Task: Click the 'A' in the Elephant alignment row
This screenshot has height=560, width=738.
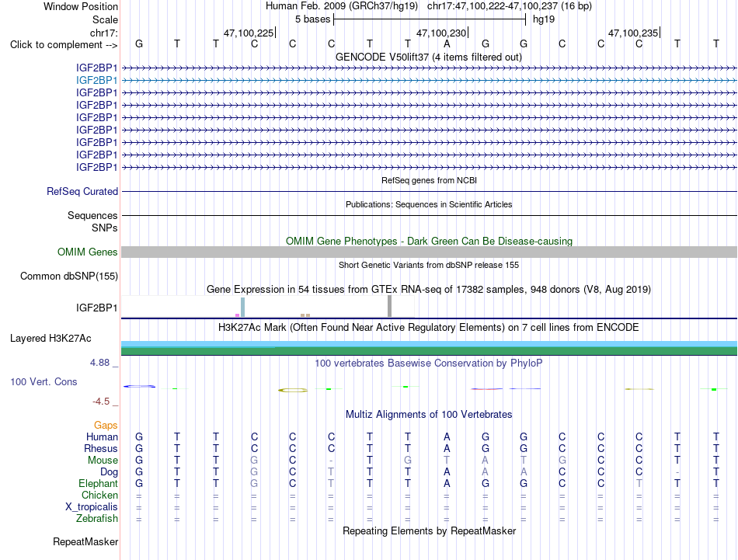Action: (x=447, y=483)
